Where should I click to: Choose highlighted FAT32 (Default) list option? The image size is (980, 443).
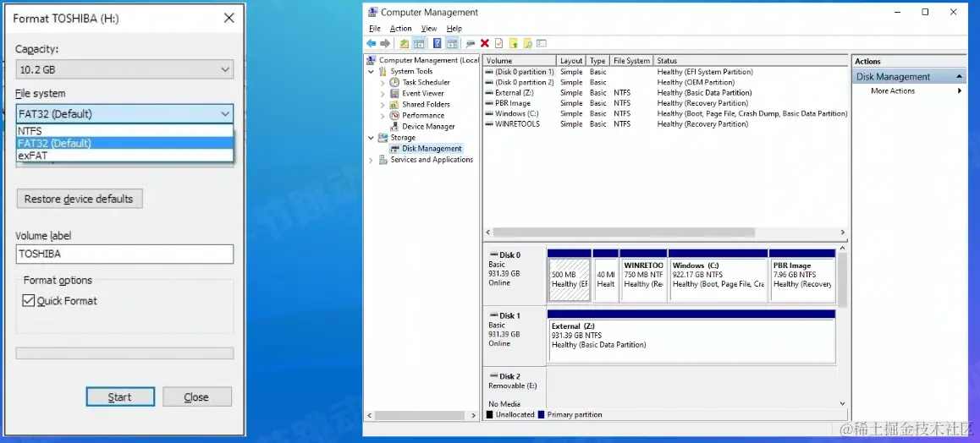[125, 143]
